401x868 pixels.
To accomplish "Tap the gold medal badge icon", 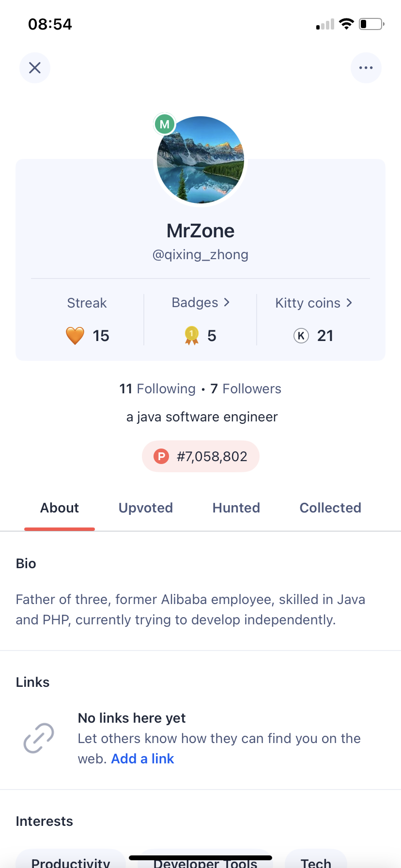I will click(192, 336).
